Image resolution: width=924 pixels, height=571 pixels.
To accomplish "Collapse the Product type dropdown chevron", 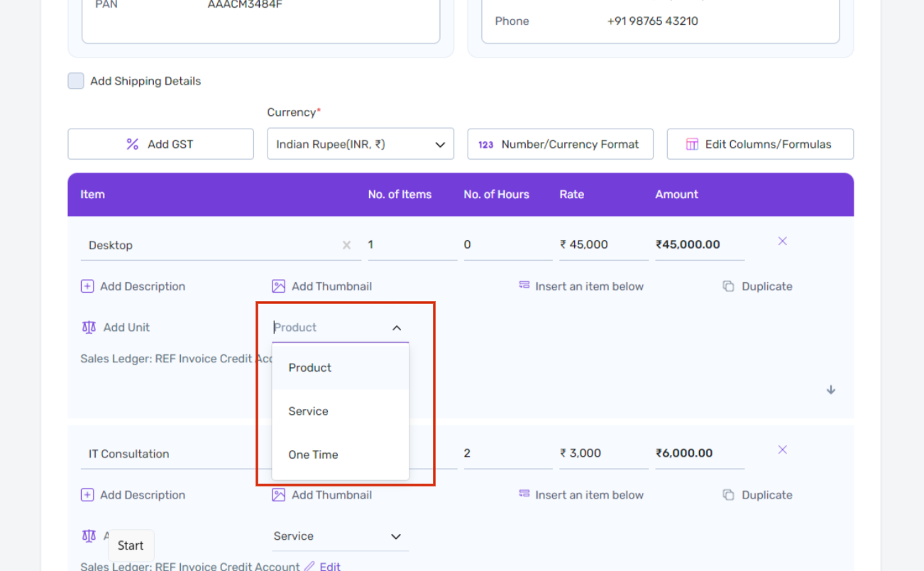I will [397, 328].
